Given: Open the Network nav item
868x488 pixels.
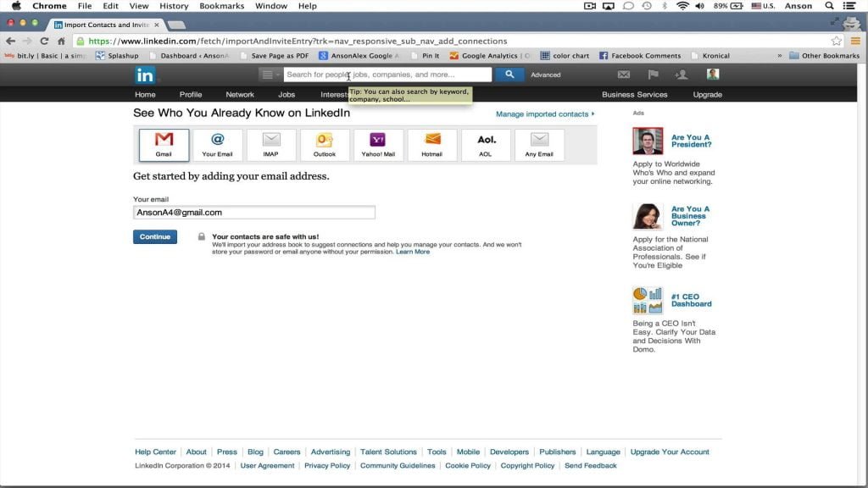Looking at the screenshot, I should [x=240, y=95].
